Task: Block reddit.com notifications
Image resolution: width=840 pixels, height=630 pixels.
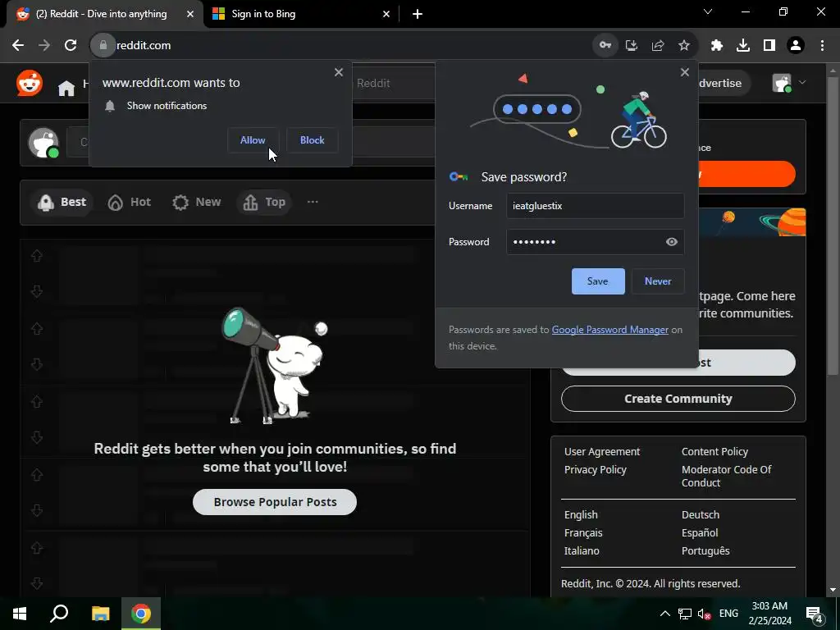Action: point(313,140)
